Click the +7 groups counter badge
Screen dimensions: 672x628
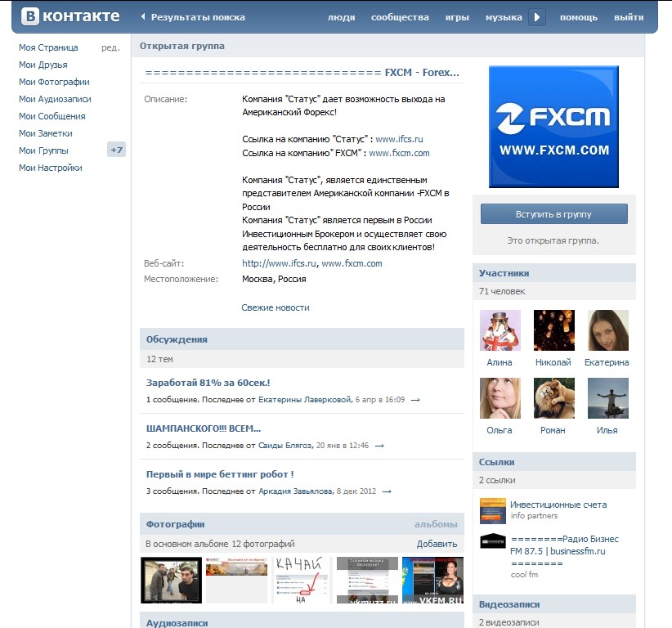(x=116, y=150)
